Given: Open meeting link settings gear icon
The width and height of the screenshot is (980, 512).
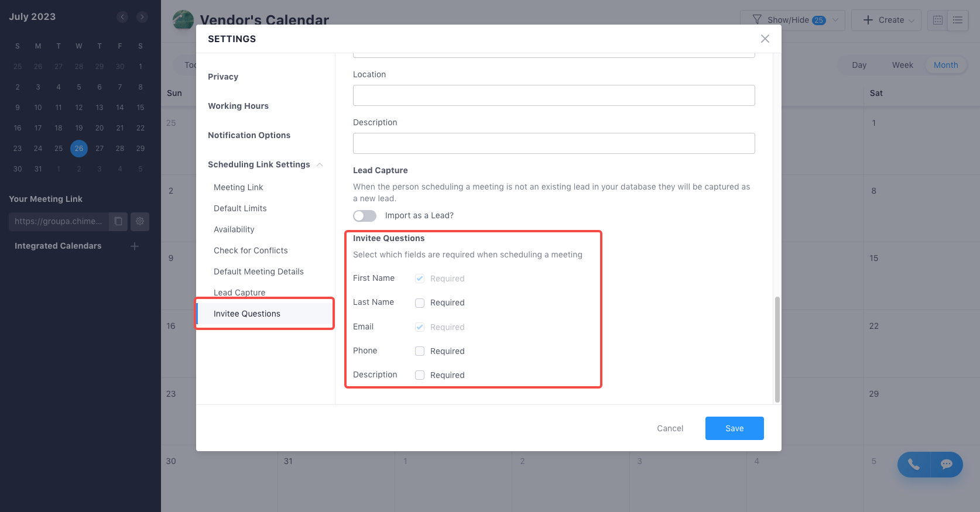Looking at the screenshot, I should (x=140, y=221).
